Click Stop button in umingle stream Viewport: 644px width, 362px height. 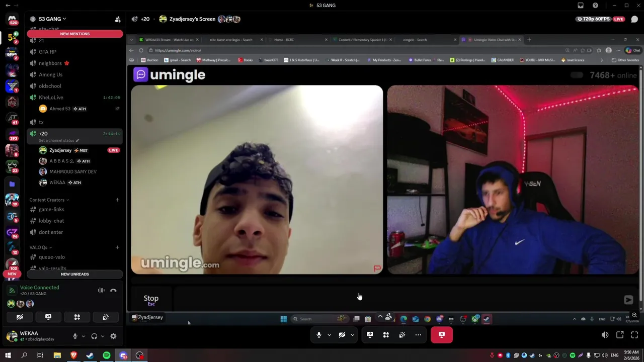(151, 300)
